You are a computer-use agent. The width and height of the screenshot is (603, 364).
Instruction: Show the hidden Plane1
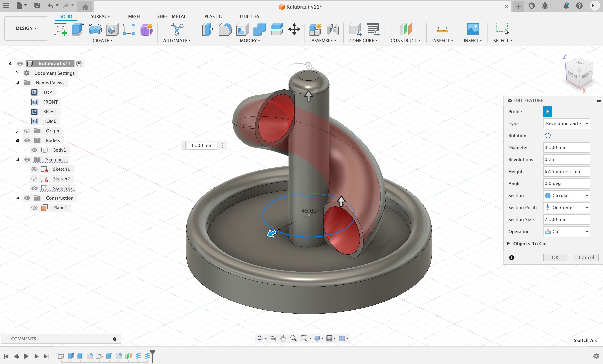pyautogui.click(x=34, y=208)
